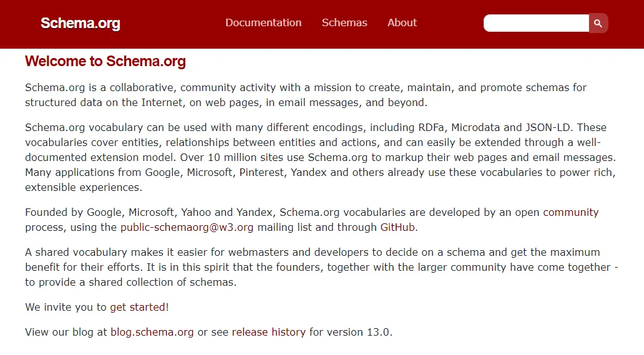Open the GitHub link
The width and height of the screenshot is (644, 355).
[398, 227]
